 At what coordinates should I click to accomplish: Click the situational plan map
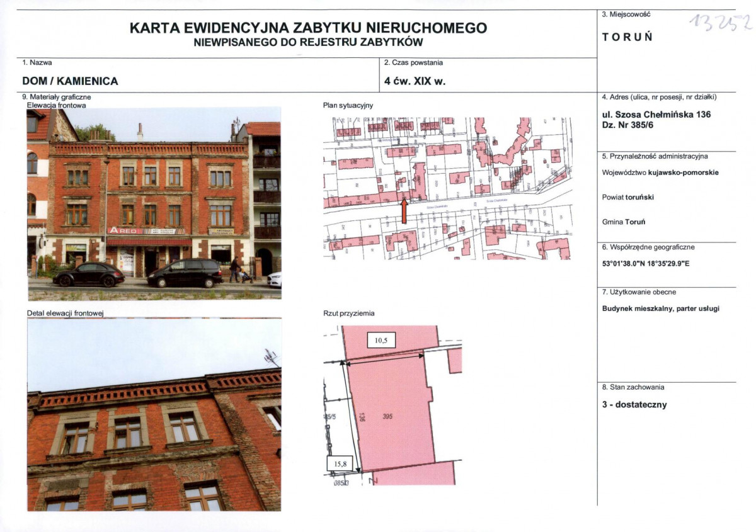(x=447, y=188)
